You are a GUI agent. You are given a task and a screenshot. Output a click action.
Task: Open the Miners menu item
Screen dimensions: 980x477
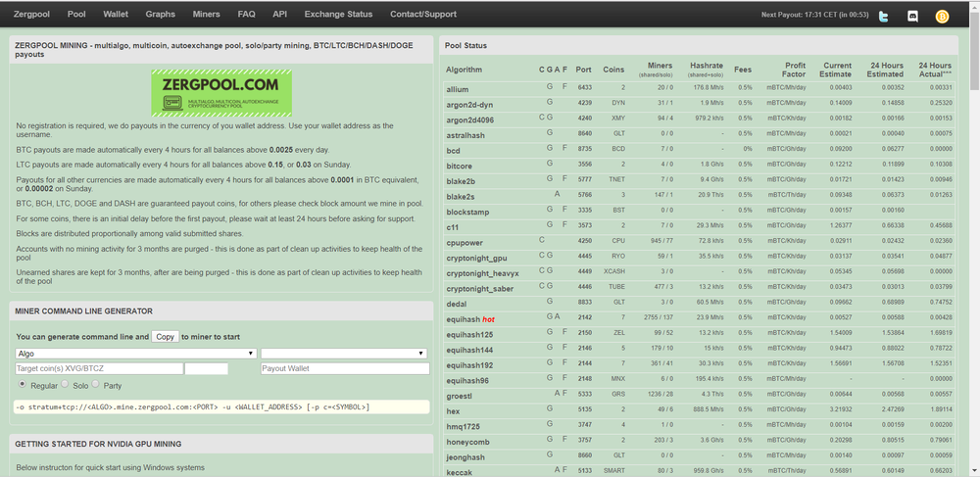click(206, 14)
